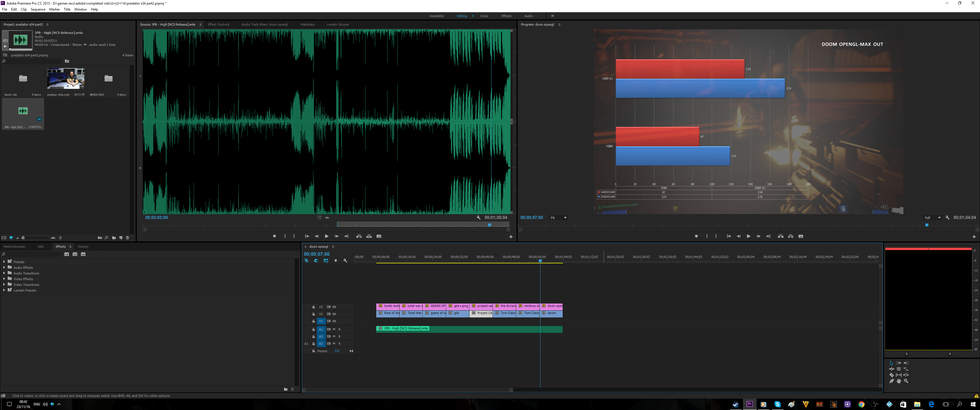Select the Rolling Edit tool
Screen dimensions: 980x410
[899, 369]
